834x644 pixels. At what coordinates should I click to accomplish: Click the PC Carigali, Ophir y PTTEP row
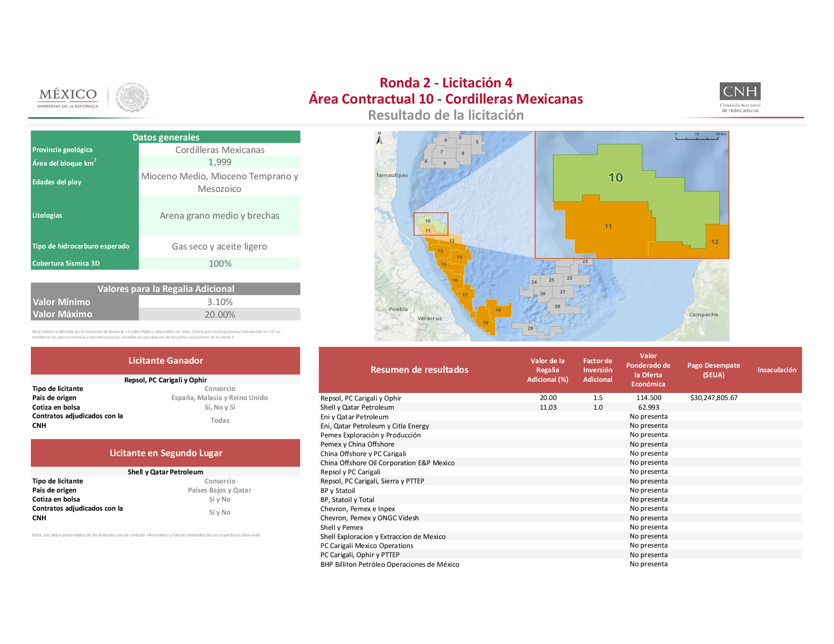[x=560, y=555]
